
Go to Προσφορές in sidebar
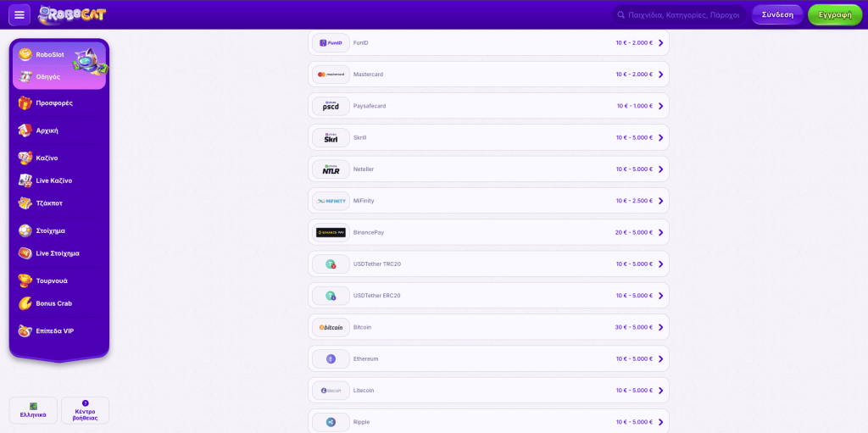[x=53, y=103]
